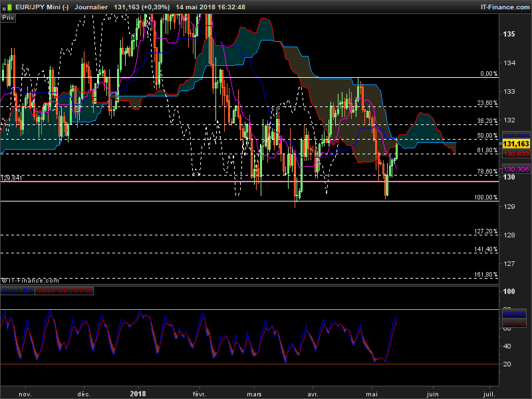
Task: Click the 0,00% Fibonacci level label
Action: click(489, 74)
